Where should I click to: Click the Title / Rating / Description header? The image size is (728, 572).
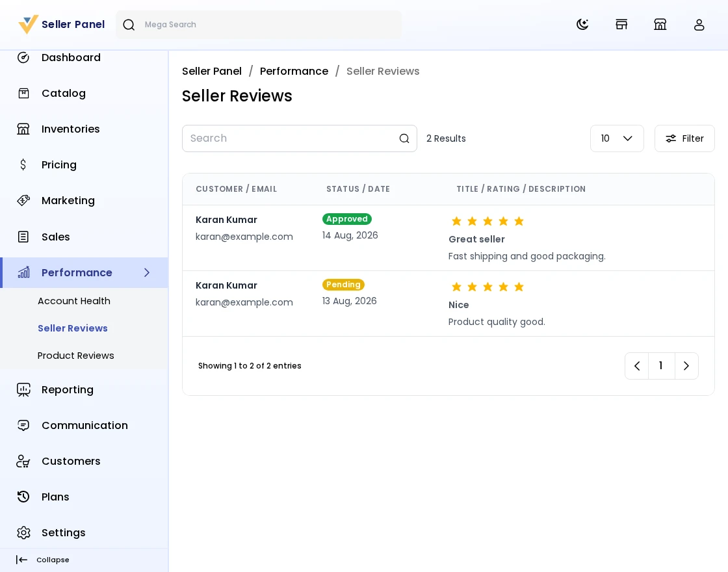point(521,189)
